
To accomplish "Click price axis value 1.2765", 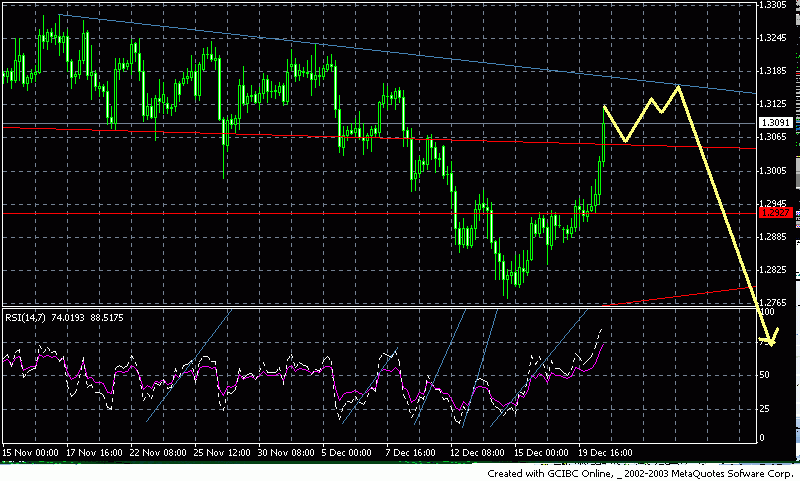I will pos(772,302).
